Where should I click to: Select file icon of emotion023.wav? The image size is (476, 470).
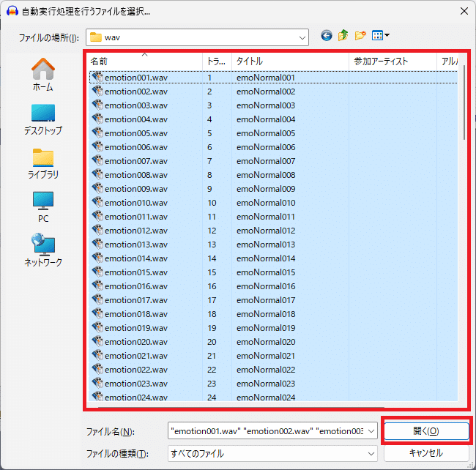(97, 383)
